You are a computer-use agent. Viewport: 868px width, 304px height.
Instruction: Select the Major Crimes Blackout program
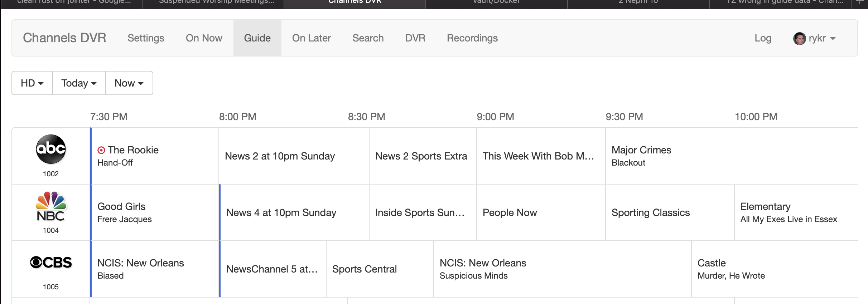(641, 156)
